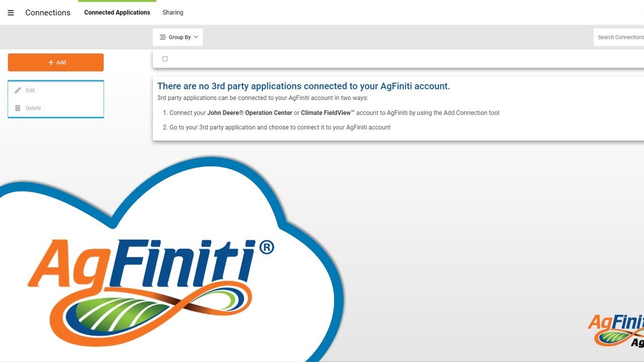The width and height of the screenshot is (644, 362).
Task: Click the 'no 3rd party applications connected' heading
Action: (304, 86)
